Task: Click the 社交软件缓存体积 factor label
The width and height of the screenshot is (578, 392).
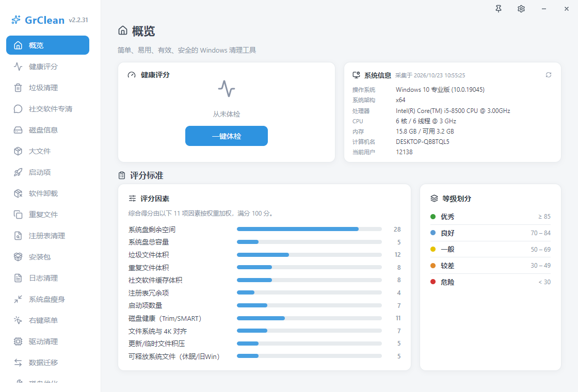Action: coord(155,280)
